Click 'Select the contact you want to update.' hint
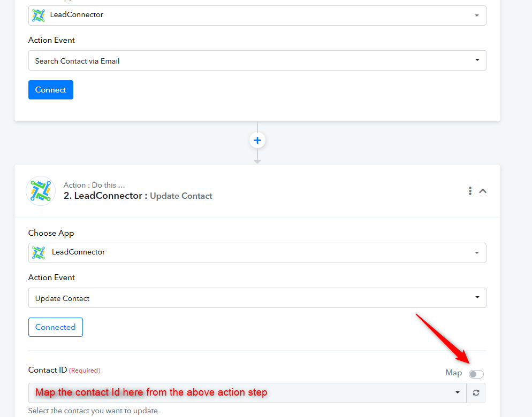The width and height of the screenshot is (532, 417). [94, 411]
